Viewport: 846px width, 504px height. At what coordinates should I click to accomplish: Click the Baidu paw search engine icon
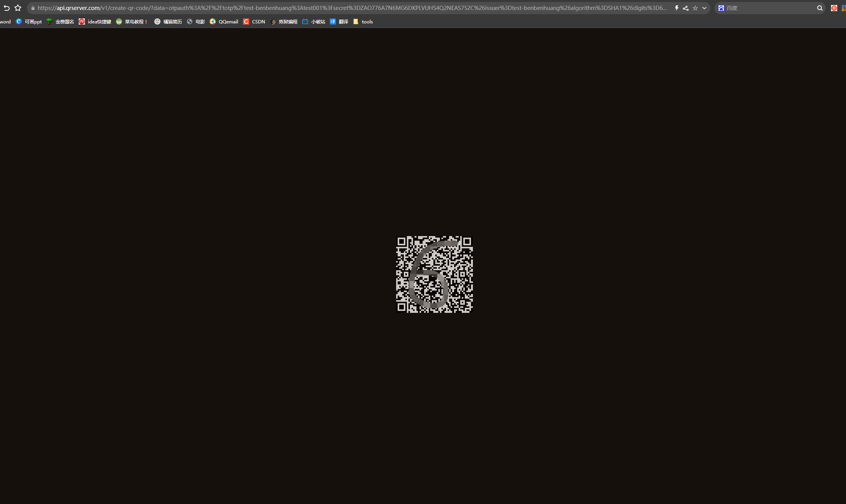tap(721, 8)
